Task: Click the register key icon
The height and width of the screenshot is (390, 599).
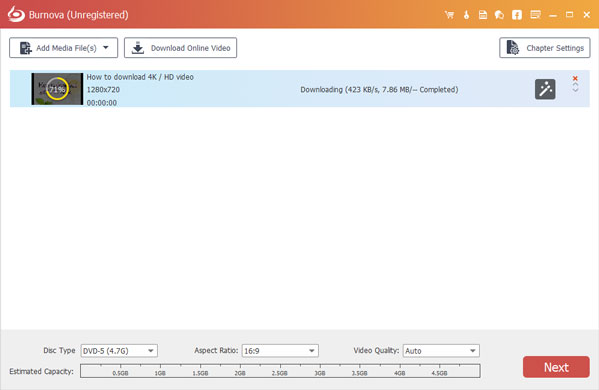Action: click(466, 15)
